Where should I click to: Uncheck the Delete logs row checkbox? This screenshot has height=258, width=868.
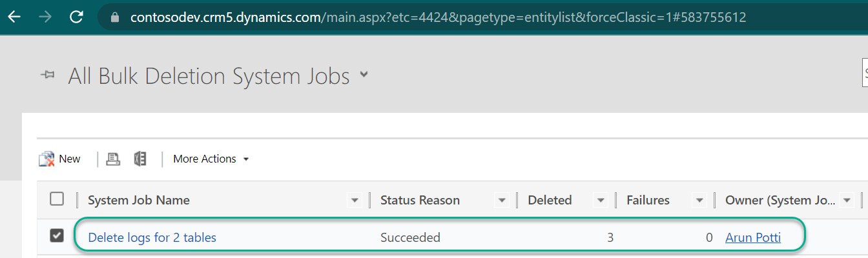point(57,237)
